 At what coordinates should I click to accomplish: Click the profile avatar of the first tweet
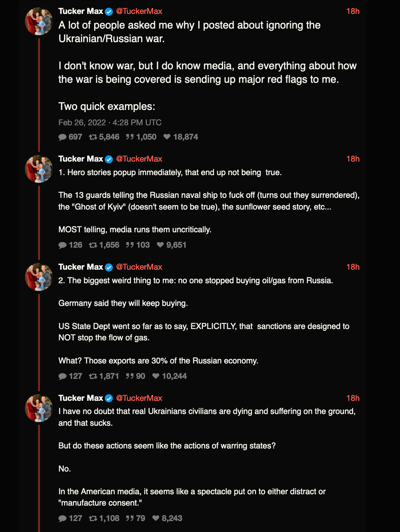click(x=39, y=21)
